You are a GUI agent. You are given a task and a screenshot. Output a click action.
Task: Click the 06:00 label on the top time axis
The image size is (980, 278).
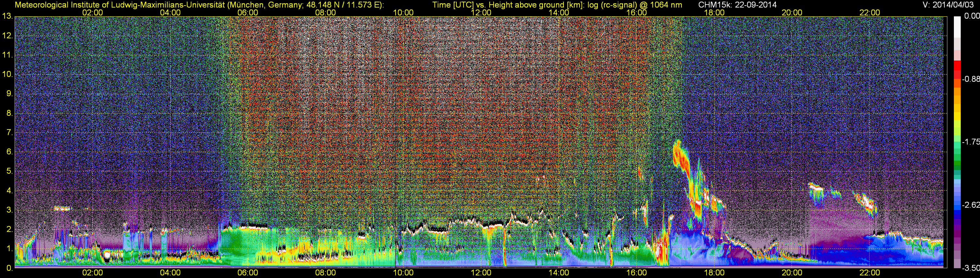248,12
